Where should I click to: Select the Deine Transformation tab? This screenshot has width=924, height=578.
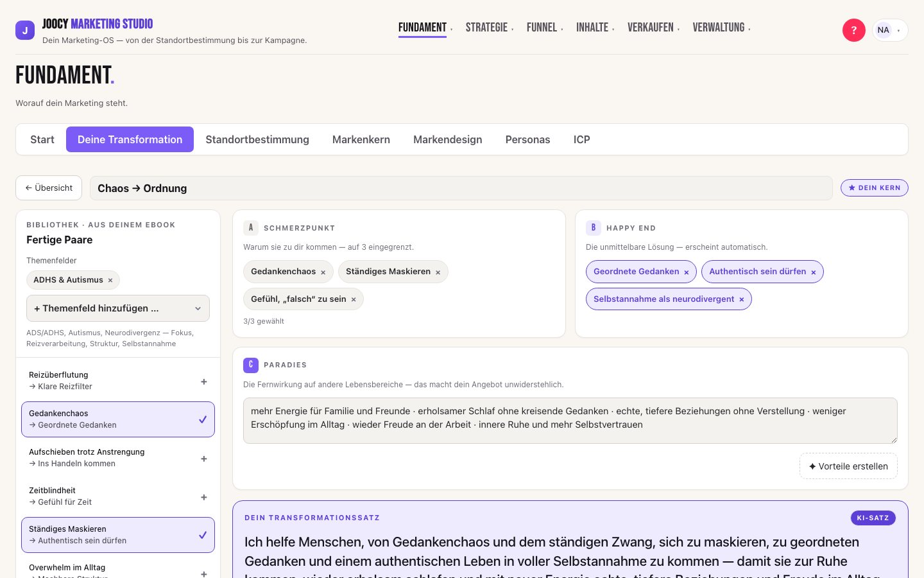coord(130,139)
